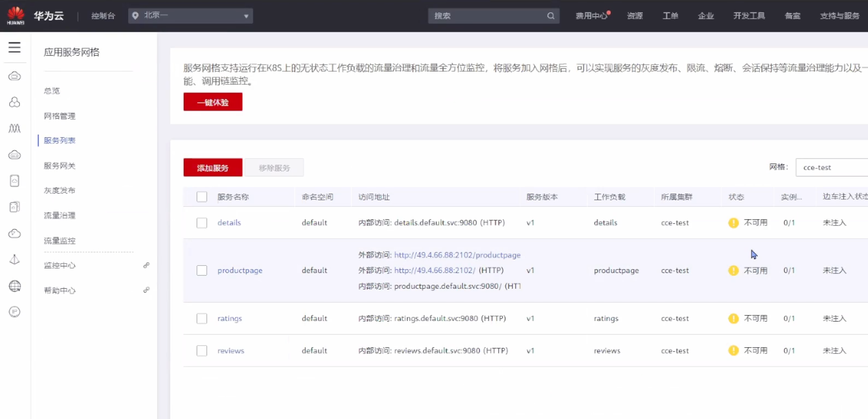Check the box for the ratings service

click(202, 318)
